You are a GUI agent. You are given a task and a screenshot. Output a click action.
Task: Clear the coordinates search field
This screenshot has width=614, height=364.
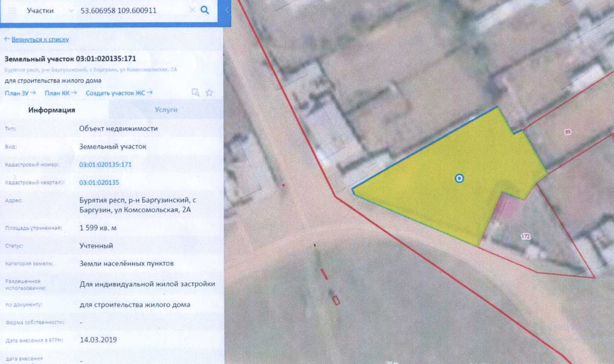(x=191, y=10)
